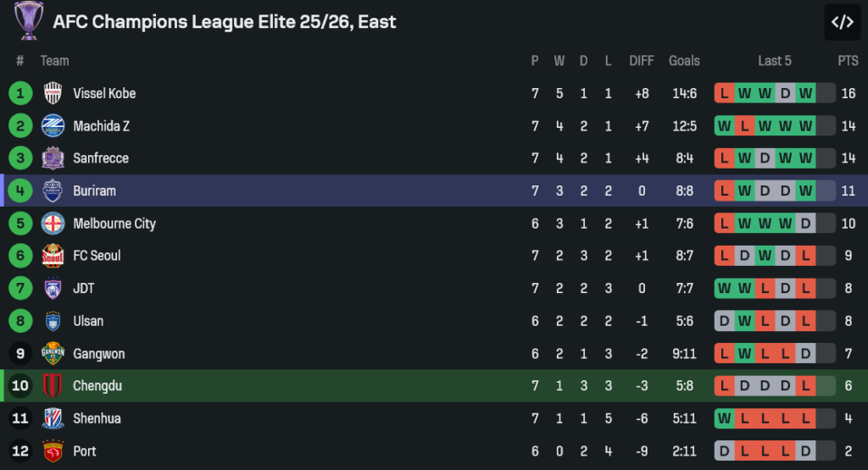The height and width of the screenshot is (470, 868).
Task: Click the Melbourne City club crest
Action: point(53,224)
